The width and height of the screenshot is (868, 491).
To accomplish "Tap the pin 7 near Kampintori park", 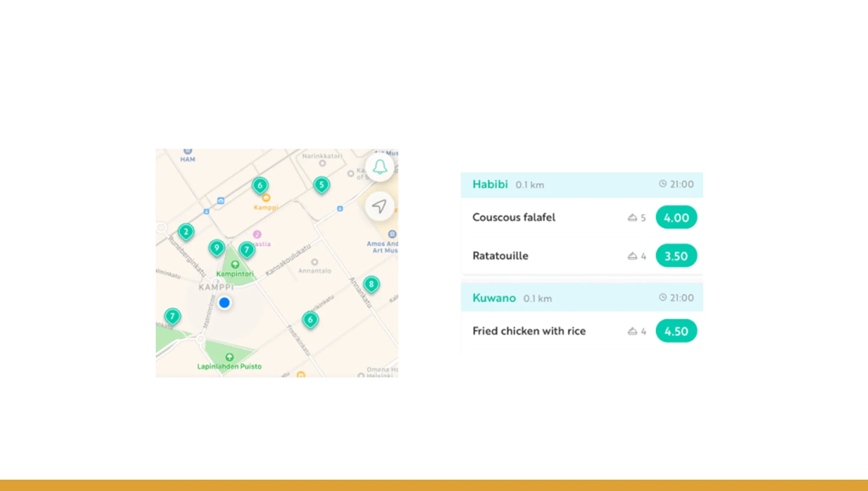I will (x=246, y=250).
